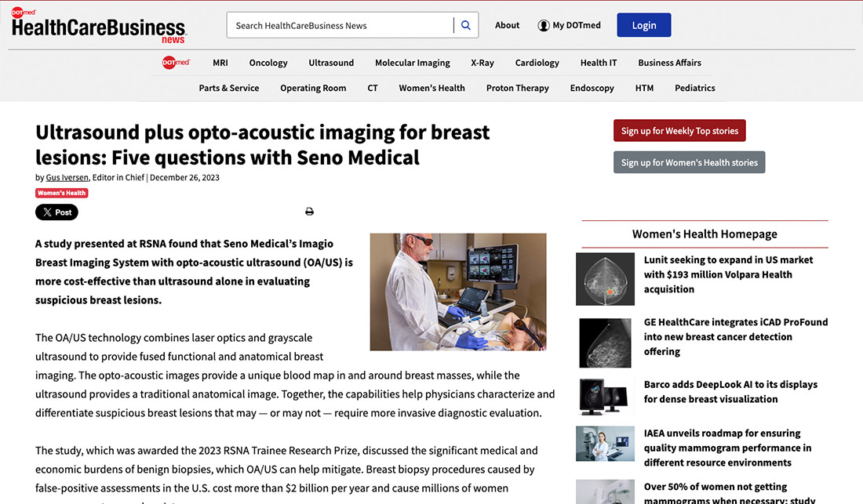Image resolution: width=863 pixels, height=504 pixels.
Task: Open the Cardiology section
Action: pyautogui.click(x=537, y=63)
